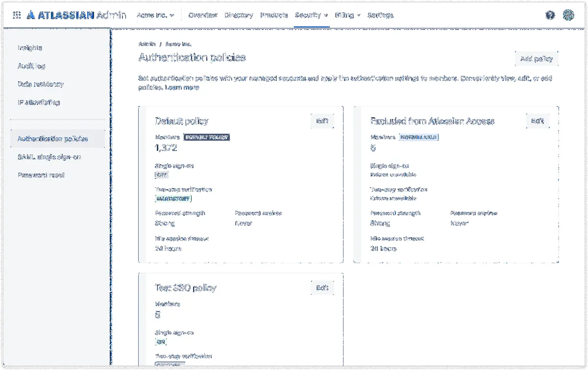Click the DEFAULT POLICY badge
This screenshot has height=370, width=588.
pyautogui.click(x=207, y=137)
